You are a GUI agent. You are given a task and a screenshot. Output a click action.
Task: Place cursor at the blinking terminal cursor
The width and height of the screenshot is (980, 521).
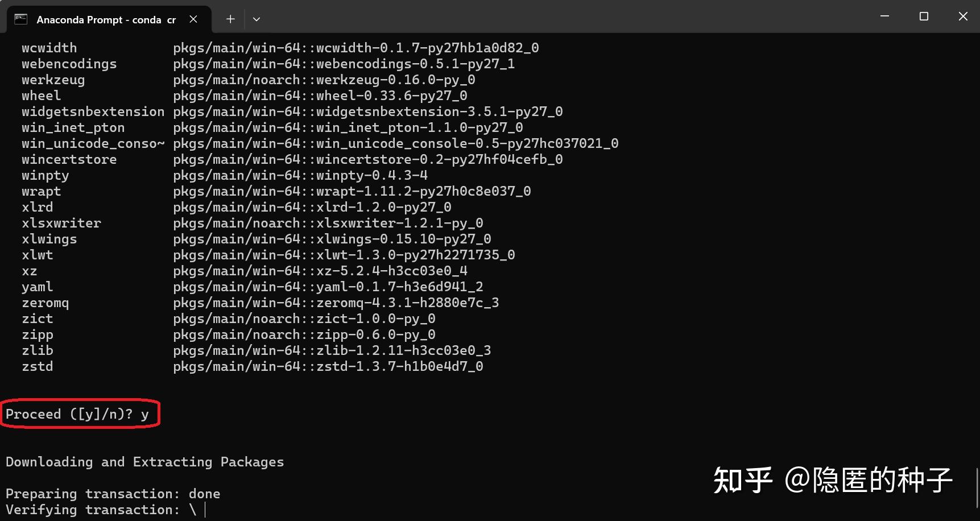pos(205,509)
